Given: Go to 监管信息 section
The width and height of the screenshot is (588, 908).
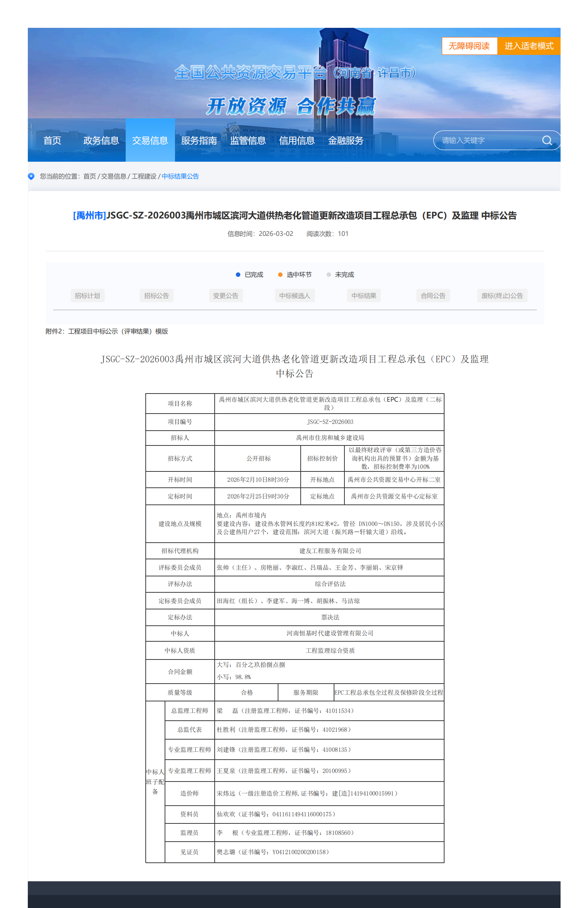Looking at the screenshot, I should 248,141.
